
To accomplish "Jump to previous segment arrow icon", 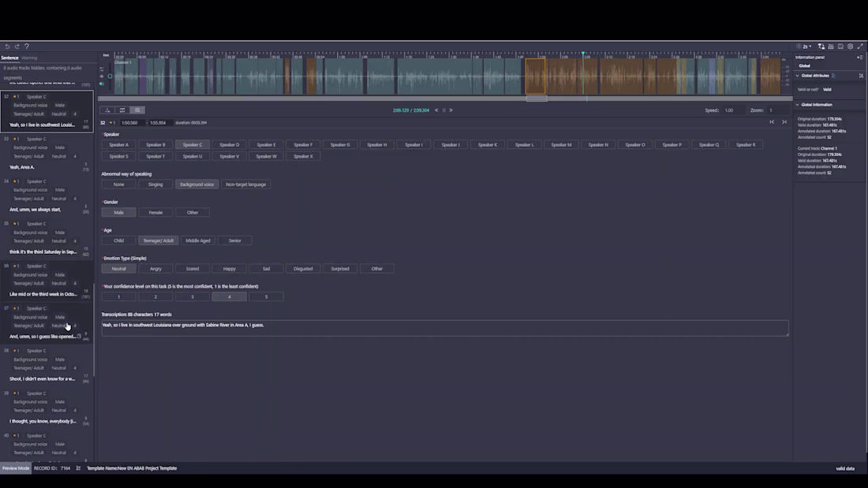I will click(x=772, y=121).
